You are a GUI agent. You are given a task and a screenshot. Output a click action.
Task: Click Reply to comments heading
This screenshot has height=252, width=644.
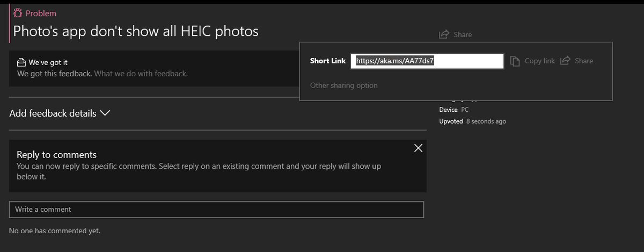pos(57,155)
